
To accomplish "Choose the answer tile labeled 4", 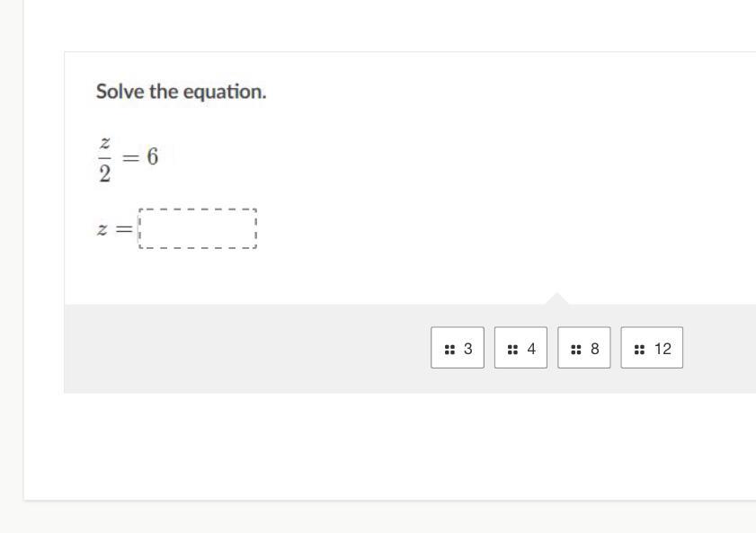I will click(520, 348).
